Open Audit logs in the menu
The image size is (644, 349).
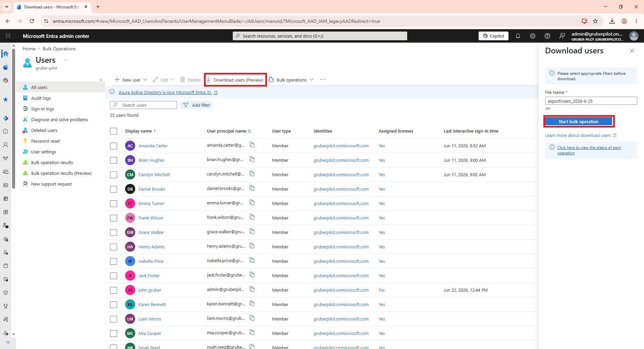coord(41,98)
